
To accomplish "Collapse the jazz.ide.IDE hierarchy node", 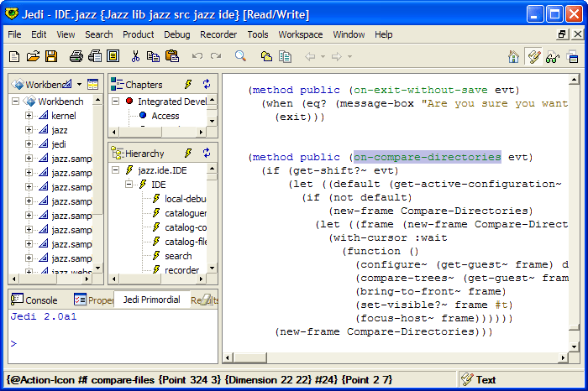I will pos(116,170).
